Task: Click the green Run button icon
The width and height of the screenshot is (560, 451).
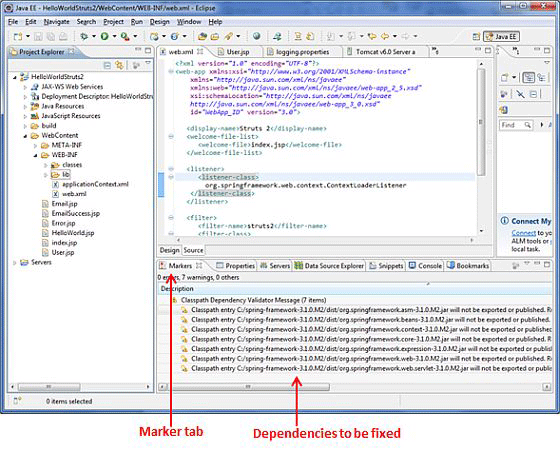Action: [104, 36]
